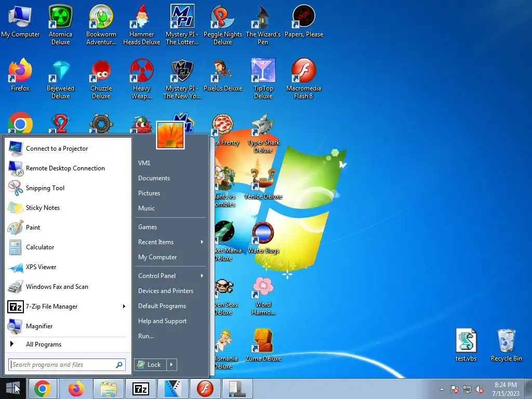Select test.vbs file on desktop
Image resolution: width=532 pixels, height=399 pixels.
coord(466,345)
